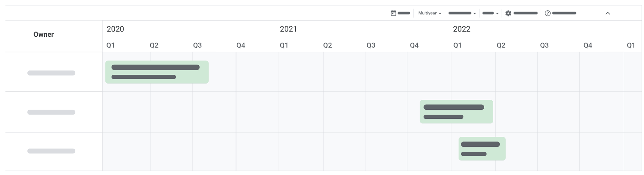Image resolution: width=644 pixels, height=175 pixels.
Task: Click the calendar icon in the toolbar
Action: point(393,13)
